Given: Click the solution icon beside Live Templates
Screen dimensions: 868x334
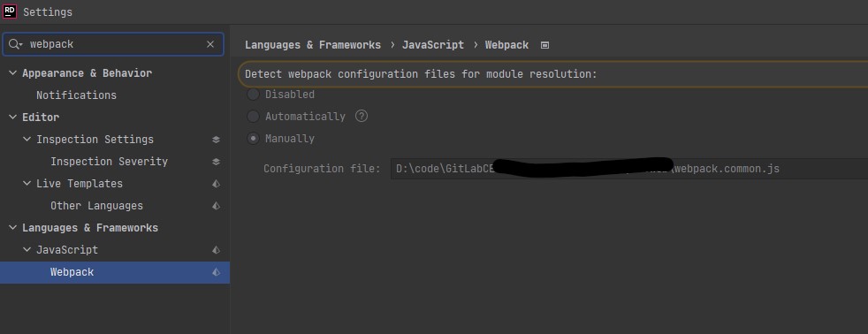Looking at the screenshot, I should click(x=216, y=184).
